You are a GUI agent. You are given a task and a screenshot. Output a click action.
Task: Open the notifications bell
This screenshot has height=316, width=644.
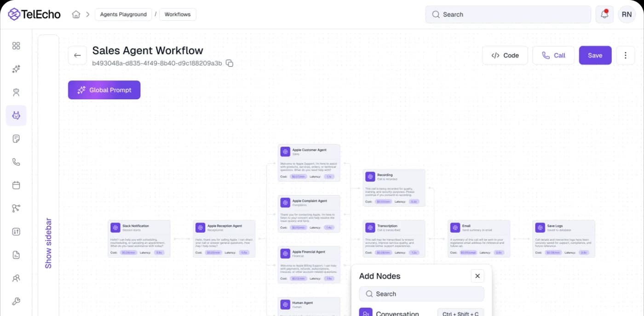604,14
